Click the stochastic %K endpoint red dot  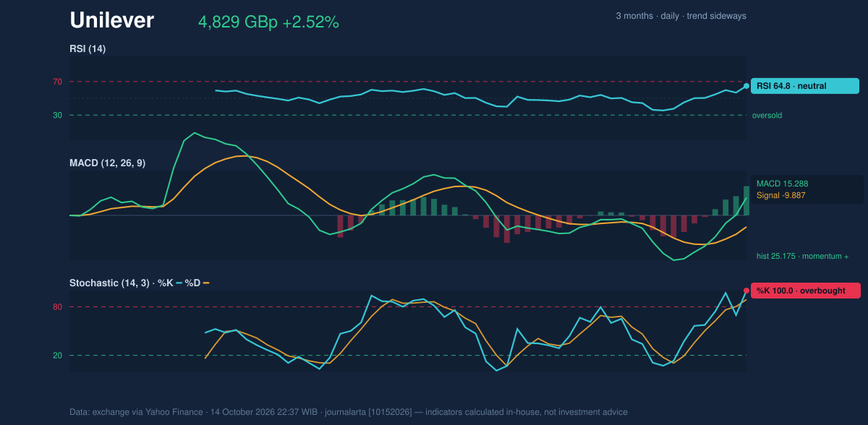click(746, 291)
